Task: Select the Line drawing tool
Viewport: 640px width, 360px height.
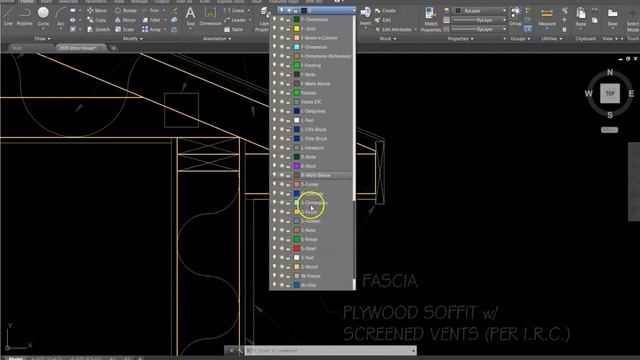Action: pyautogui.click(x=8, y=16)
